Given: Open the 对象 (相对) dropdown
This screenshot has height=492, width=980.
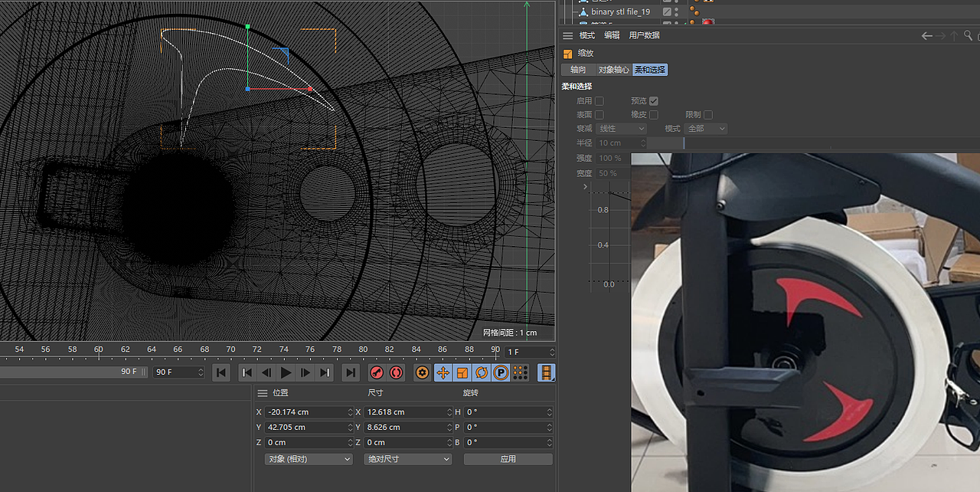Looking at the screenshot, I should tap(308, 459).
